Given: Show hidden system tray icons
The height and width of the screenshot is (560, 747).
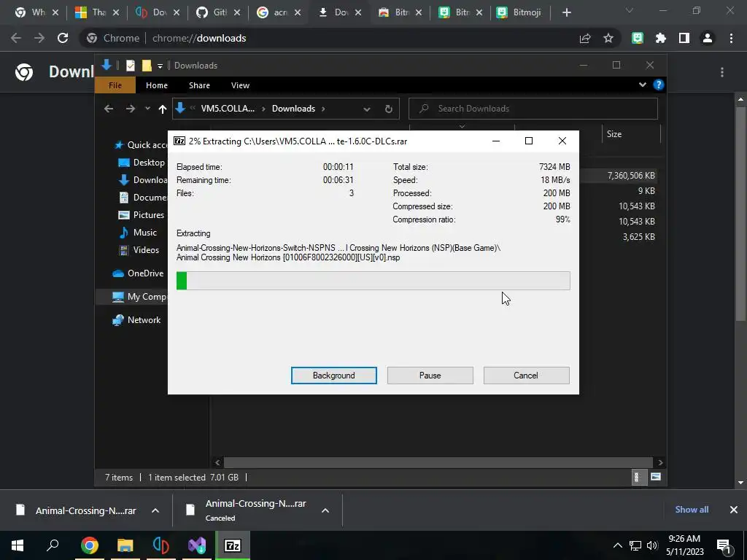Looking at the screenshot, I should point(617,545).
